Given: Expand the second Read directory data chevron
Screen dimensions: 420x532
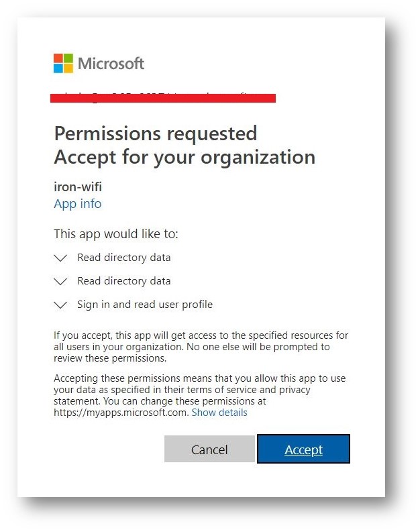Looking at the screenshot, I should click(60, 282).
